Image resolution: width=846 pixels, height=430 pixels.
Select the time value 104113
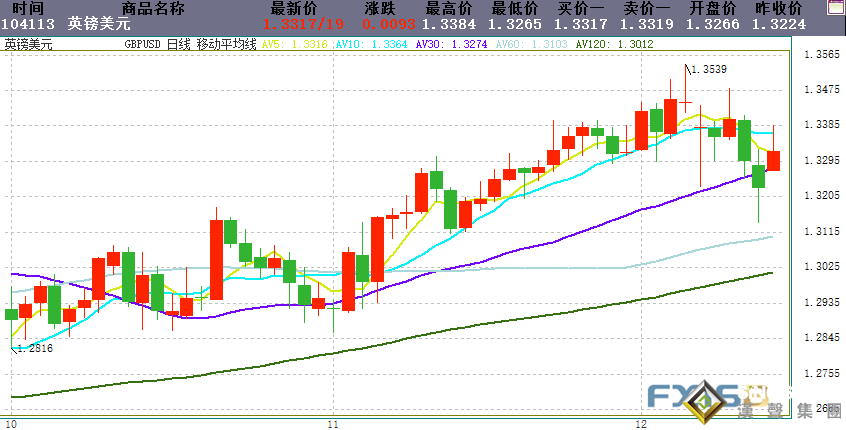tap(28, 24)
